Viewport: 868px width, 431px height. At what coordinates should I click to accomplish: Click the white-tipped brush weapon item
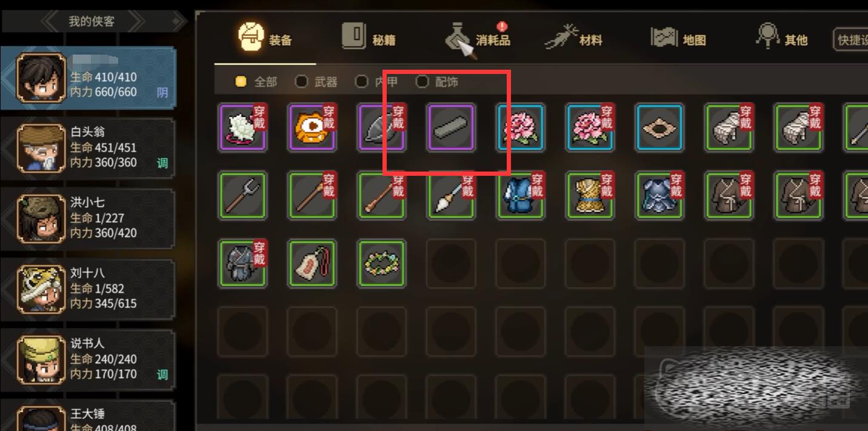tap(451, 195)
